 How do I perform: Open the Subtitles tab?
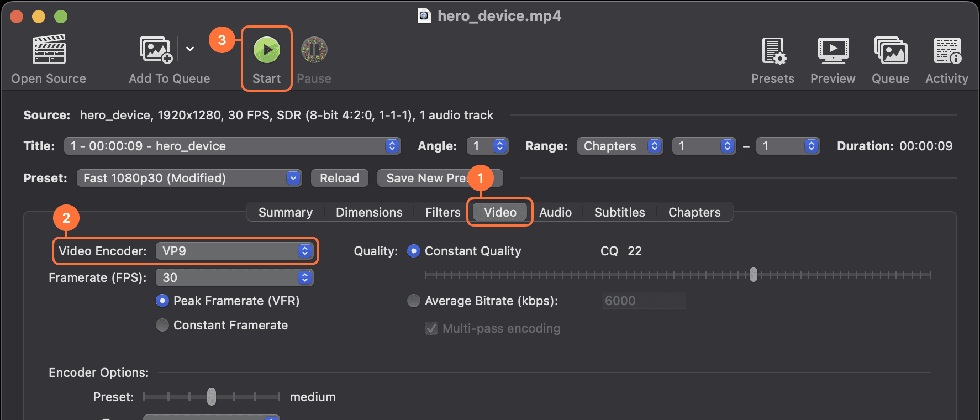619,212
